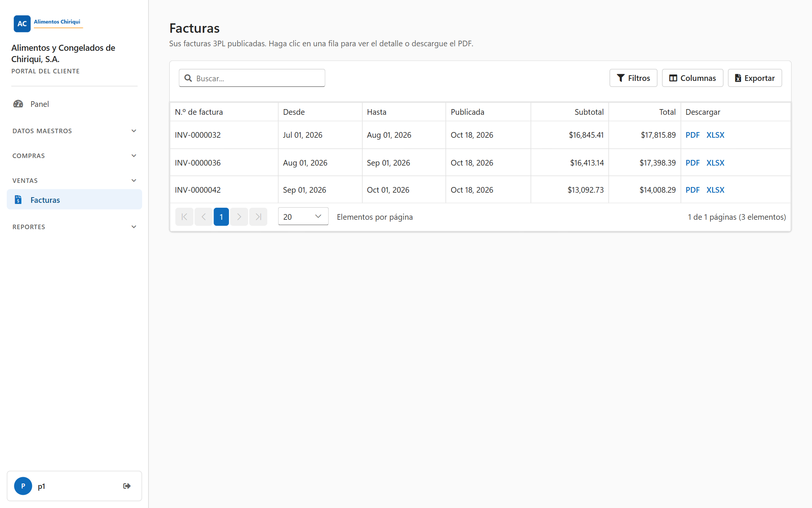The height and width of the screenshot is (508, 812).
Task: Sort by Total column header
Action: pyautogui.click(x=645, y=112)
